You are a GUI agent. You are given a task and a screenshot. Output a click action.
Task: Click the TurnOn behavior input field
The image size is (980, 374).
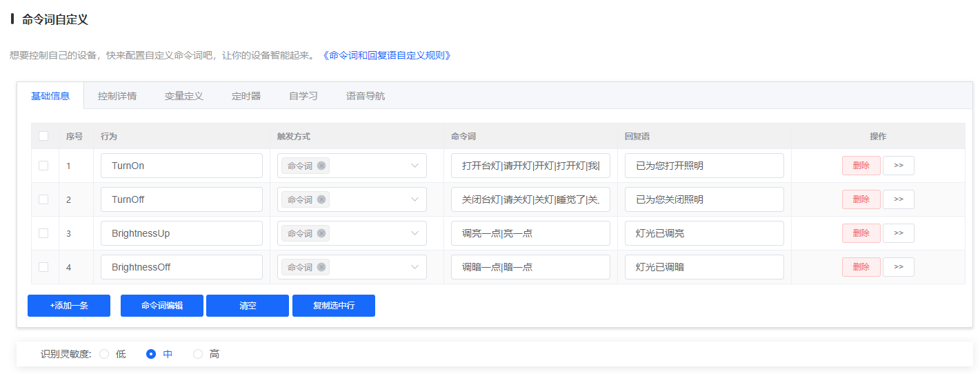pyautogui.click(x=181, y=166)
